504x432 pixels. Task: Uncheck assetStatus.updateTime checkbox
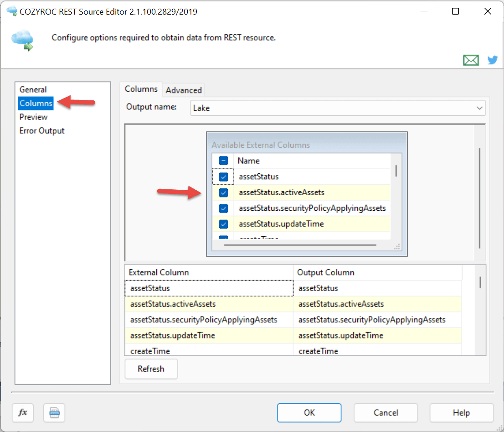click(223, 224)
